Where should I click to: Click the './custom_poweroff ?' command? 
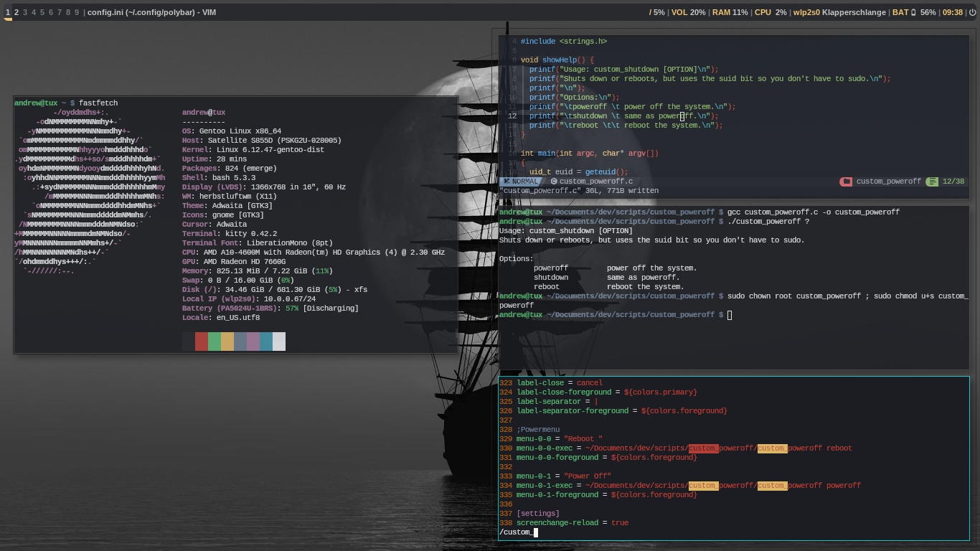tap(768, 222)
